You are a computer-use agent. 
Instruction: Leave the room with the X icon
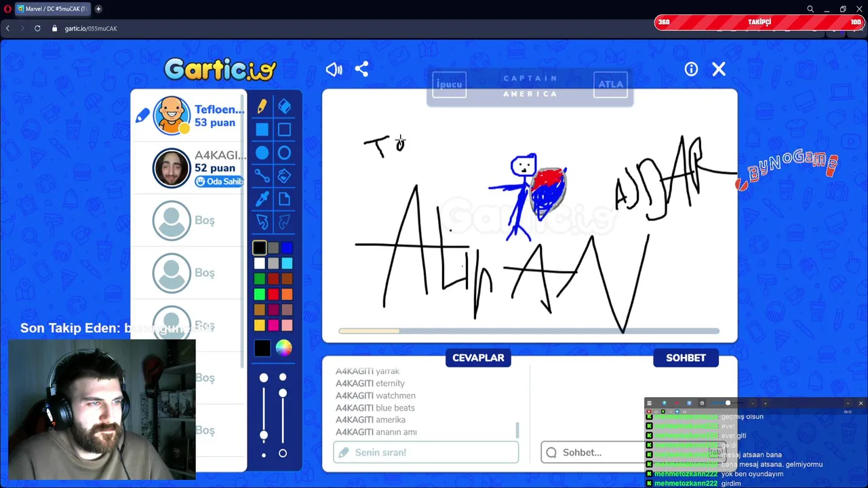pos(719,69)
